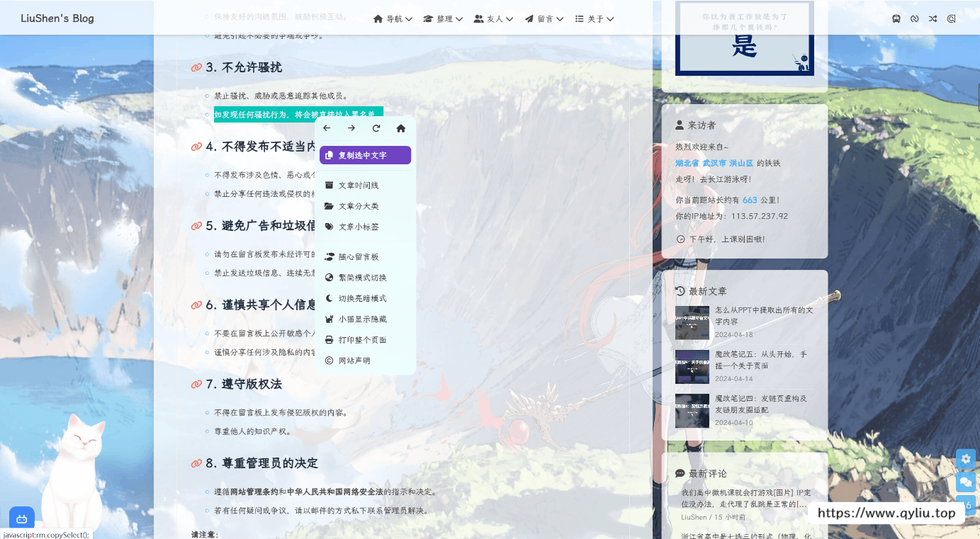Select 复制选中文字 in context menu
The image size is (980, 539).
[x=365, y=155]
